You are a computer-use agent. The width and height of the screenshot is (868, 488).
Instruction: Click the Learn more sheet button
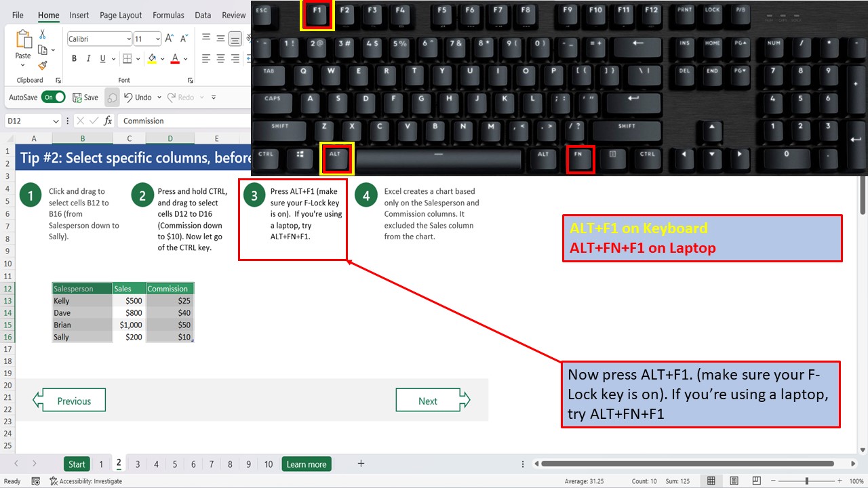(x=306, y=464)
